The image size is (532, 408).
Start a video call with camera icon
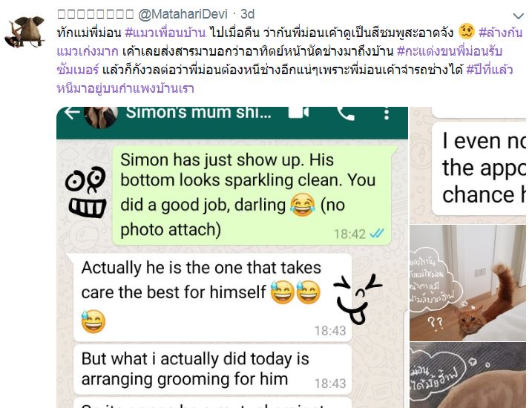click(298, 113)
